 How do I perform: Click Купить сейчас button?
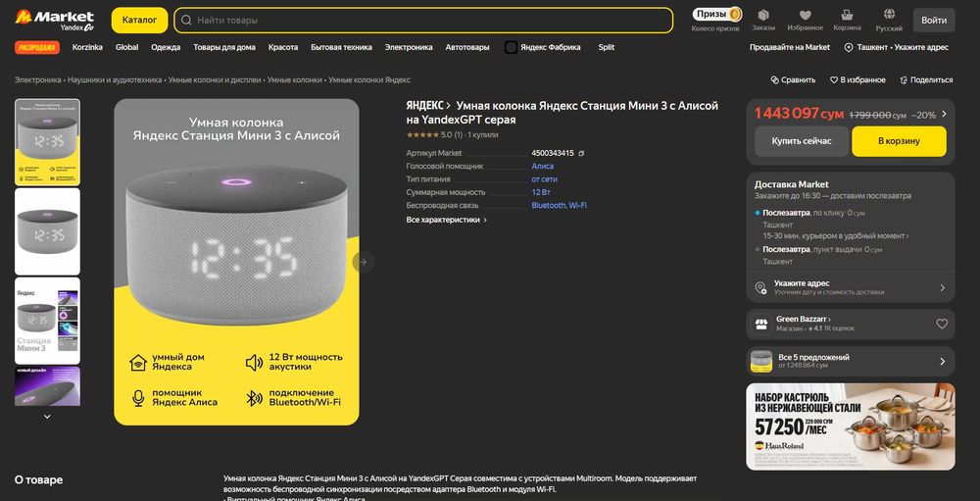(x=802, y=141)
